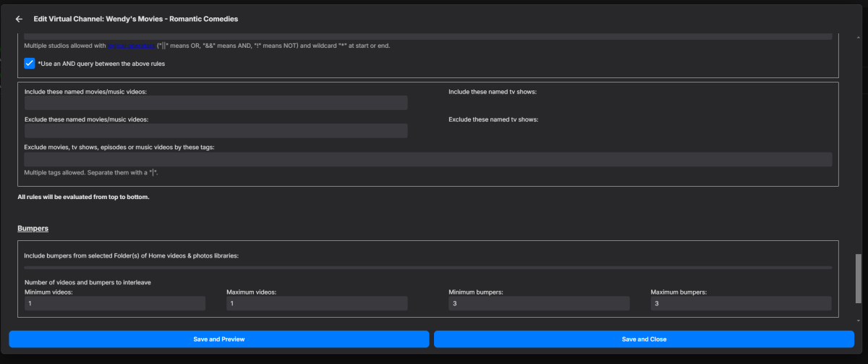Select the Minimum videos field
Image resolution: width=868 pixels, height=364 pixels.
click(x=115, y=304)
